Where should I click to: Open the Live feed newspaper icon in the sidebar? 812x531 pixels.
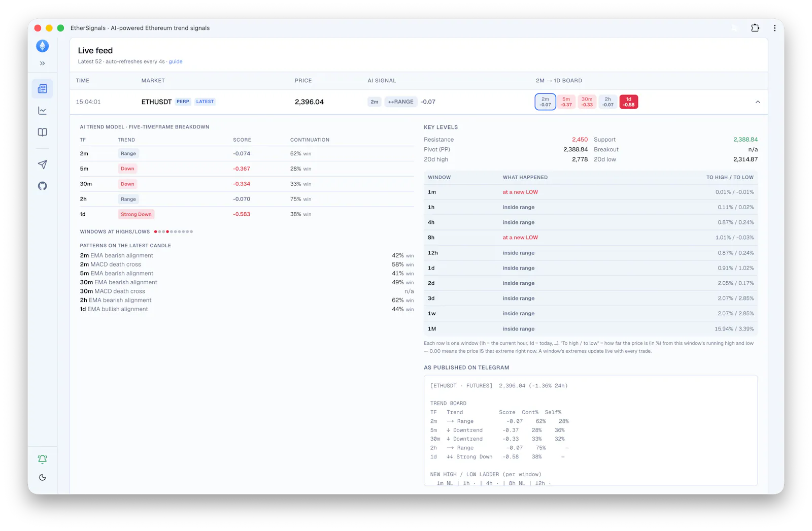click(43, 89)
